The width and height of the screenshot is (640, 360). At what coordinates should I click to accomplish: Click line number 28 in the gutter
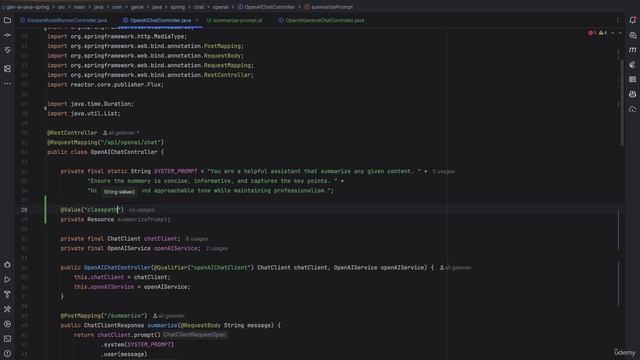pos(24,210)
